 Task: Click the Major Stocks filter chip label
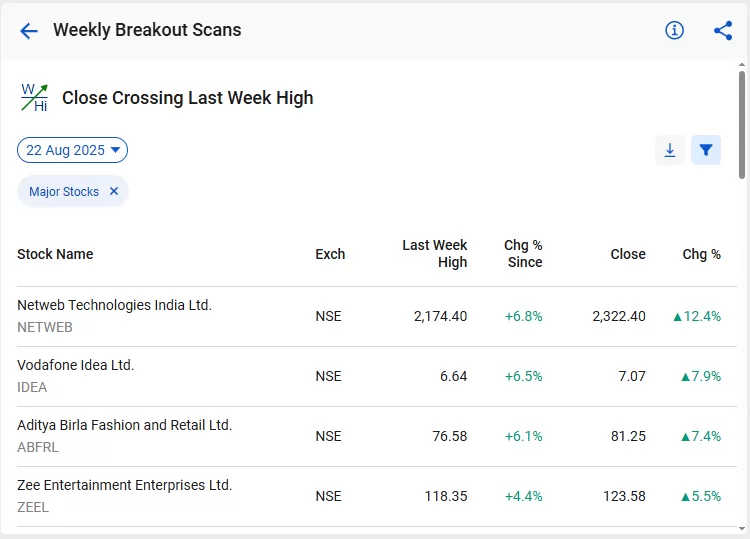point(64,192)
